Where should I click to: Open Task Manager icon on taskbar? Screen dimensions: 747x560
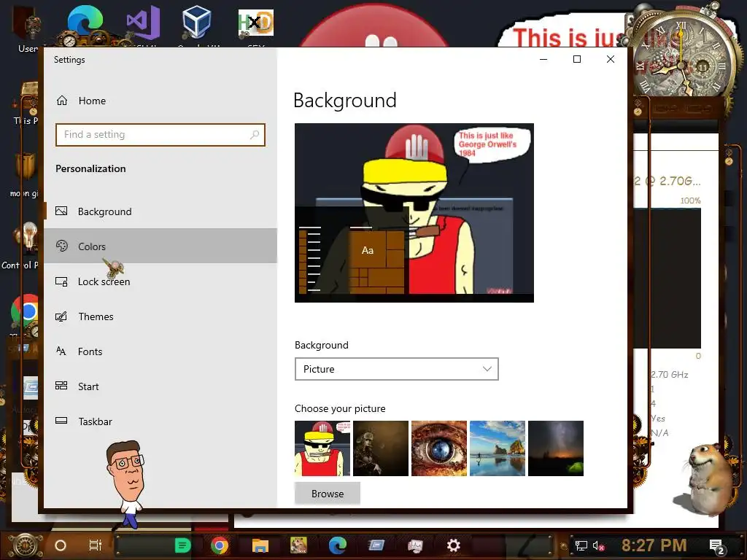coord(415,545)
